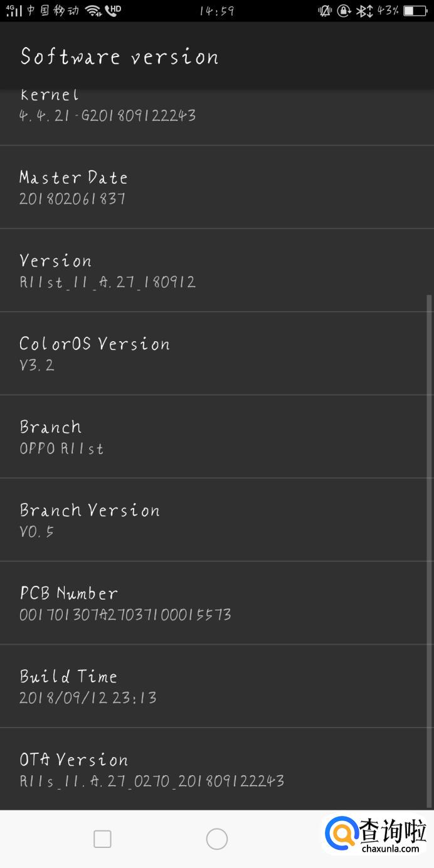
Task: Tap the 4G signal strength icon
Action: (14, 11)
